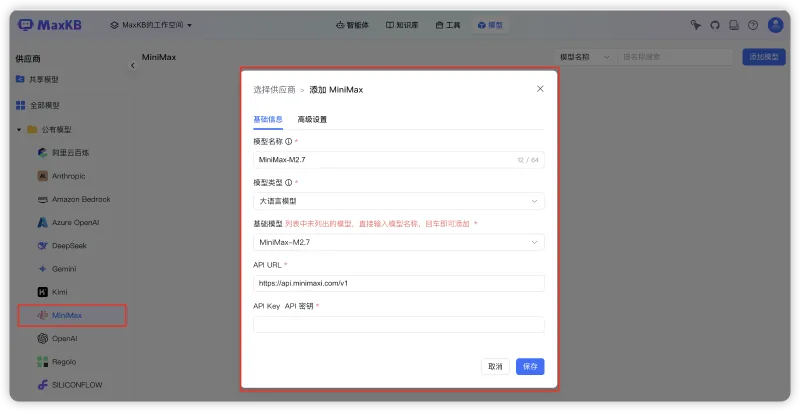The image size is (800, 411).
Task: Collapse the 公有模型 folder triangle
Action: click(19, 130)
